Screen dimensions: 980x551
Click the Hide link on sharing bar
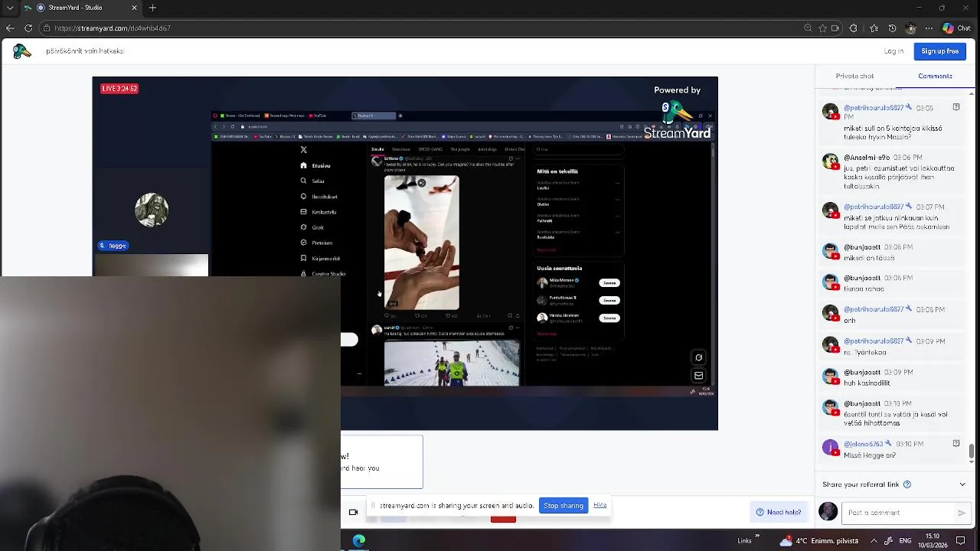(x=600, y=505)
